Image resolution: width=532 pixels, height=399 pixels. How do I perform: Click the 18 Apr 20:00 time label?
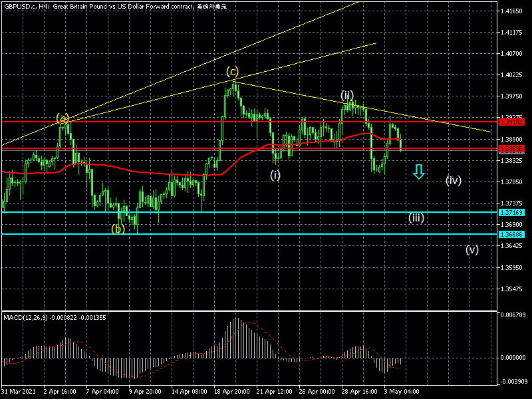(x=231, y=392)
